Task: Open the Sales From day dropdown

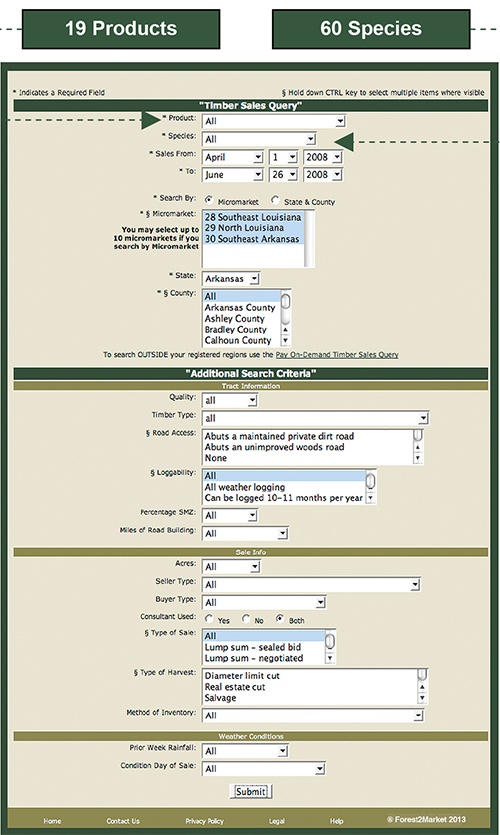Action: click(x=283, y=157)
